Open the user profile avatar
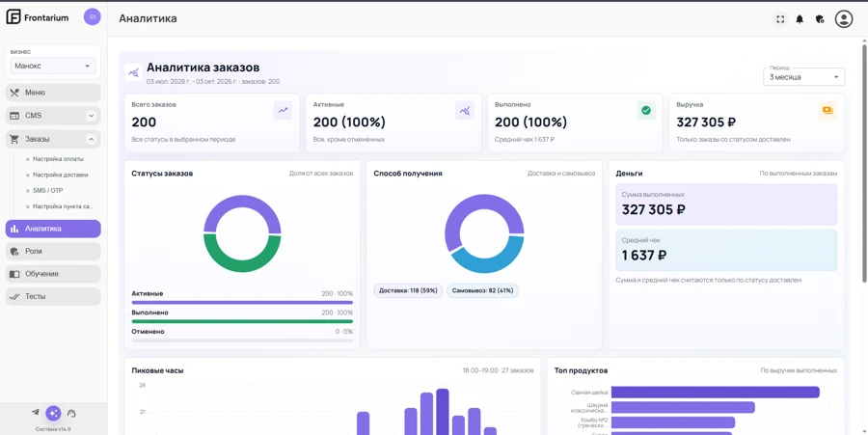Image resolution: width=868 pixels, height=435 pixels. [844, 19]
